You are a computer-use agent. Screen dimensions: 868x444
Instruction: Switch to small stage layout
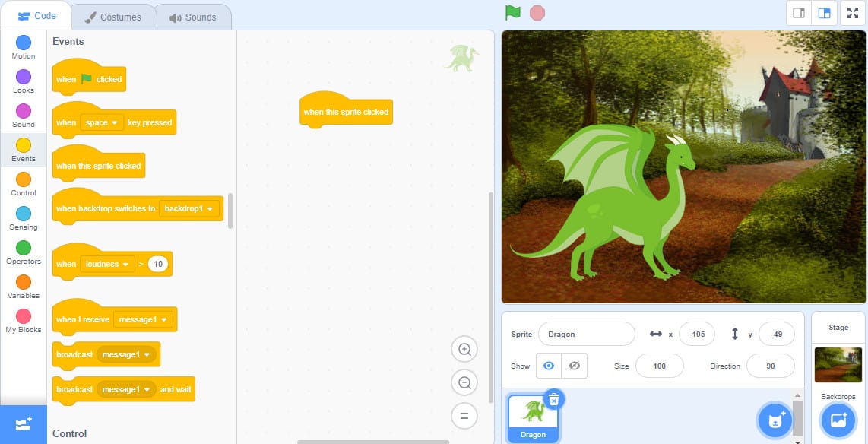tap(799, 13)
